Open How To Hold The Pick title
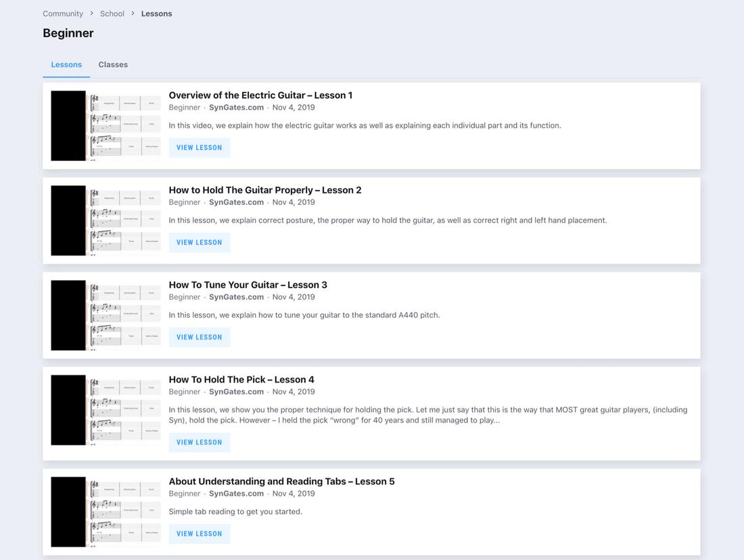The width and height of the screenshot is (744, 560). 241,379
